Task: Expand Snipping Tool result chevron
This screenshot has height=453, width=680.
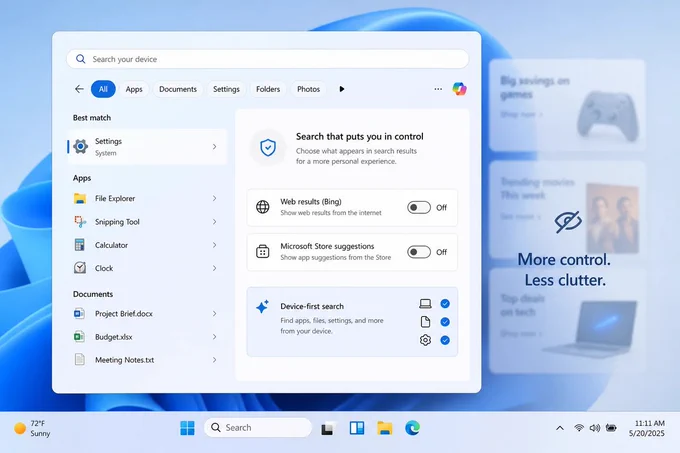Action: pos(215,222)
